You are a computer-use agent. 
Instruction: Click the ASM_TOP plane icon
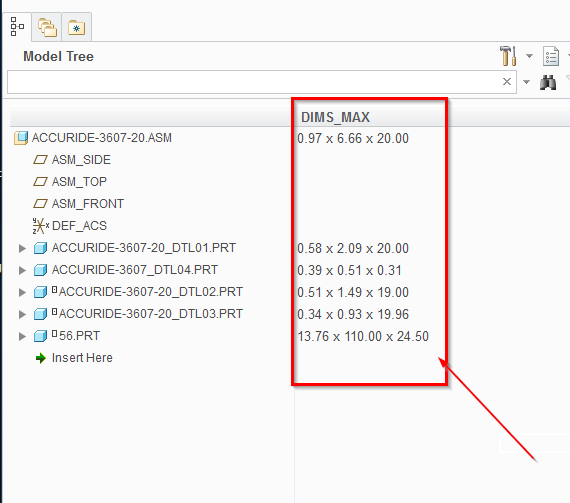point(40,182)
